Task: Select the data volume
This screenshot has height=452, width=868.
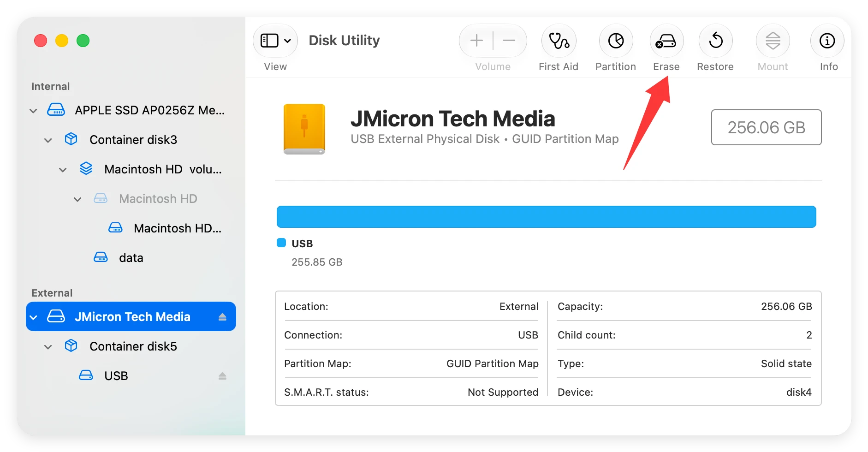Action: [131, 258]
